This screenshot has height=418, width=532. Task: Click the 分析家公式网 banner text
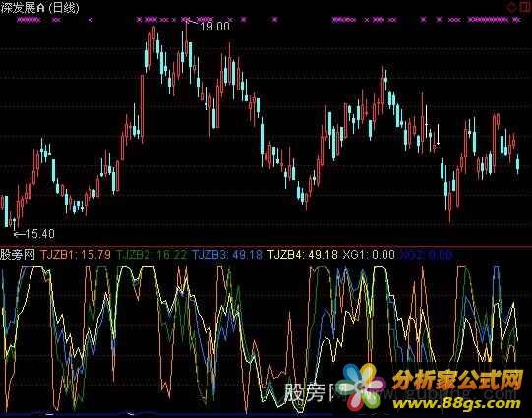pyautogui.click(x=458, y=381)
